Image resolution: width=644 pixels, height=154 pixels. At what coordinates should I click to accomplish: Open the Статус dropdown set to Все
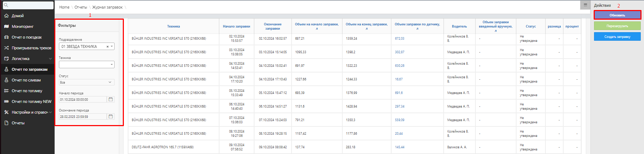click(86, 82)
